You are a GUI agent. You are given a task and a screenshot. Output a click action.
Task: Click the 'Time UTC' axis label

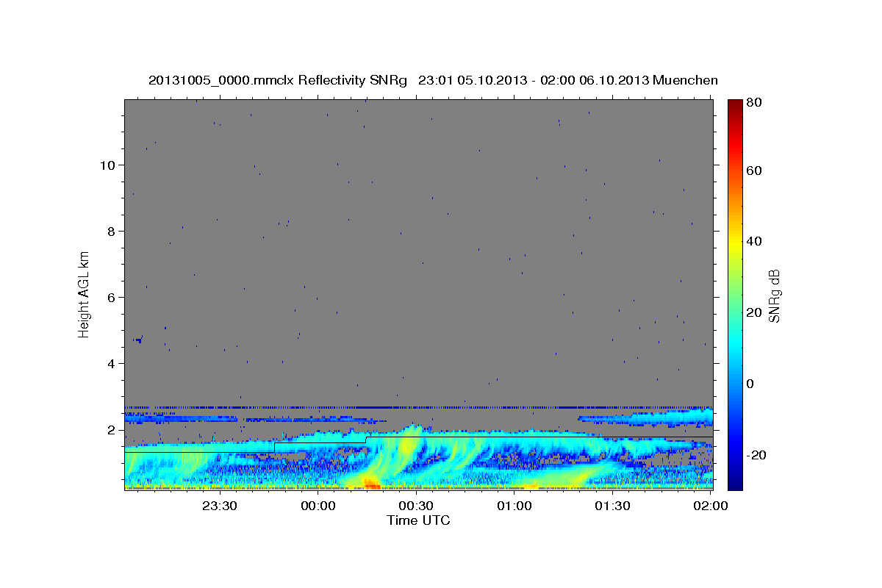click(418, 520)
